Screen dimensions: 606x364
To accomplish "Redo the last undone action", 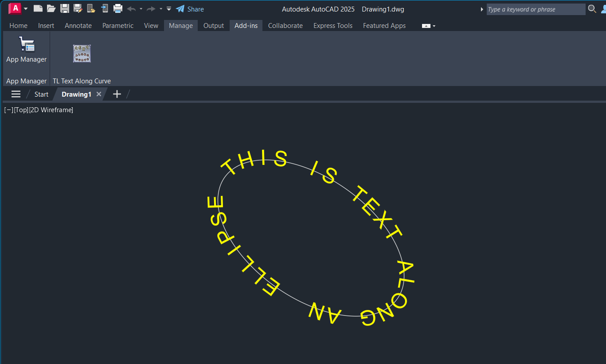I will (151, 9).
